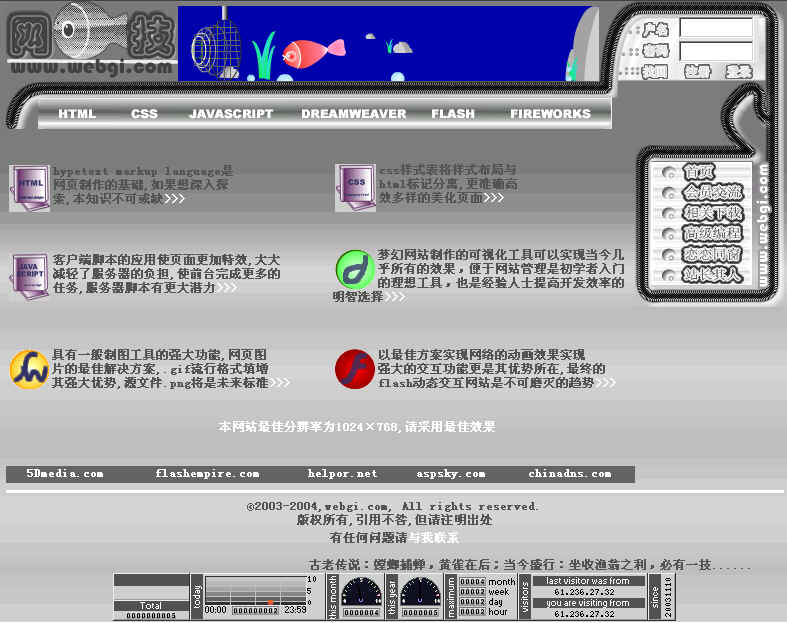Click the password input field
Viewport: 787px width, 623px height.
(716, 51)
